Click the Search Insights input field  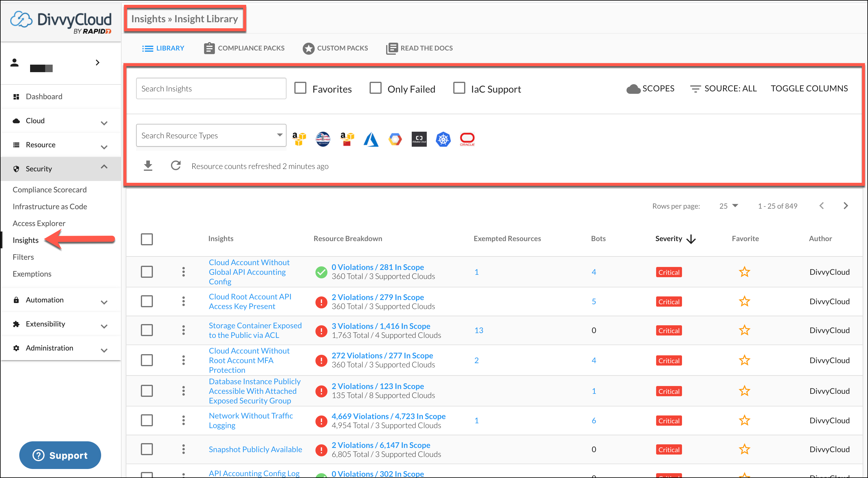(x=211, y=88)
